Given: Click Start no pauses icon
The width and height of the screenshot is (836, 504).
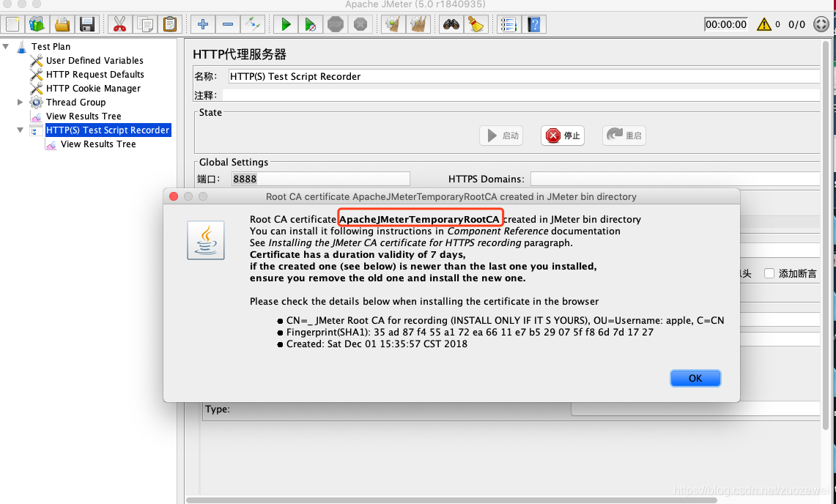Looking at the screenshot, I should [x=311, y=24].
